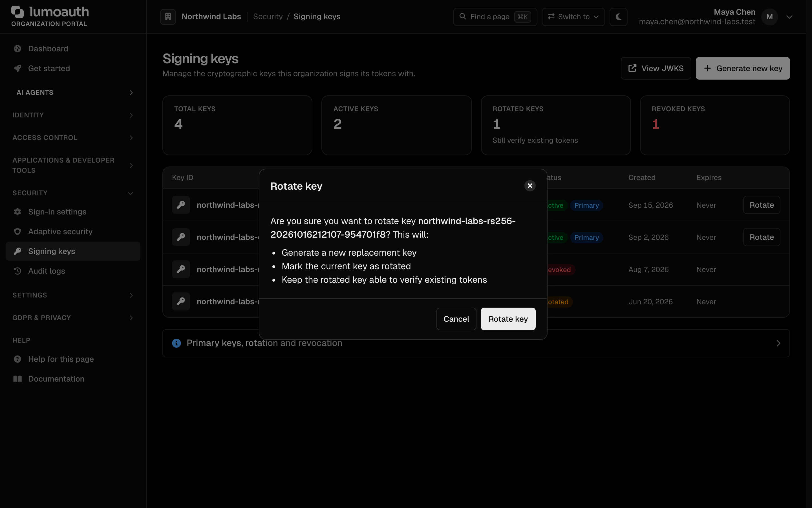Cancel the rotate key dialog
This screenshot has height=508, width=812.
pos(456,319)
